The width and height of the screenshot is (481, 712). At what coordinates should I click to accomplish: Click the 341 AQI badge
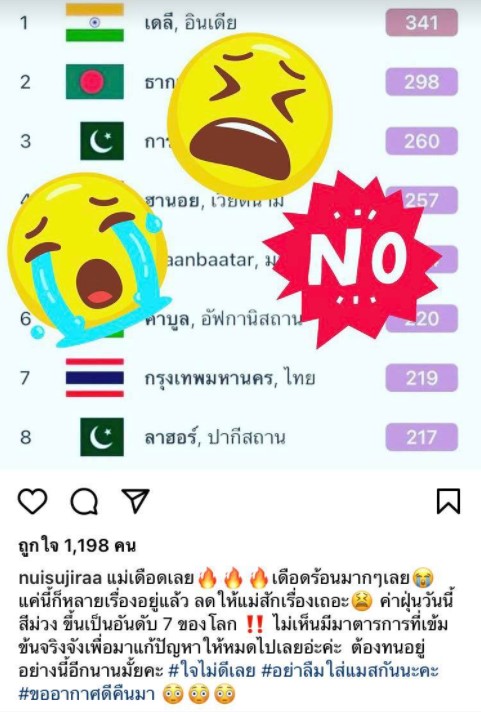tap(421, 23)
